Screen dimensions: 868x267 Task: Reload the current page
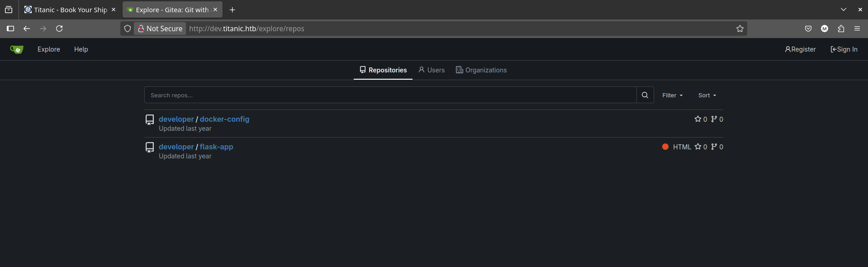click(59, 29)
